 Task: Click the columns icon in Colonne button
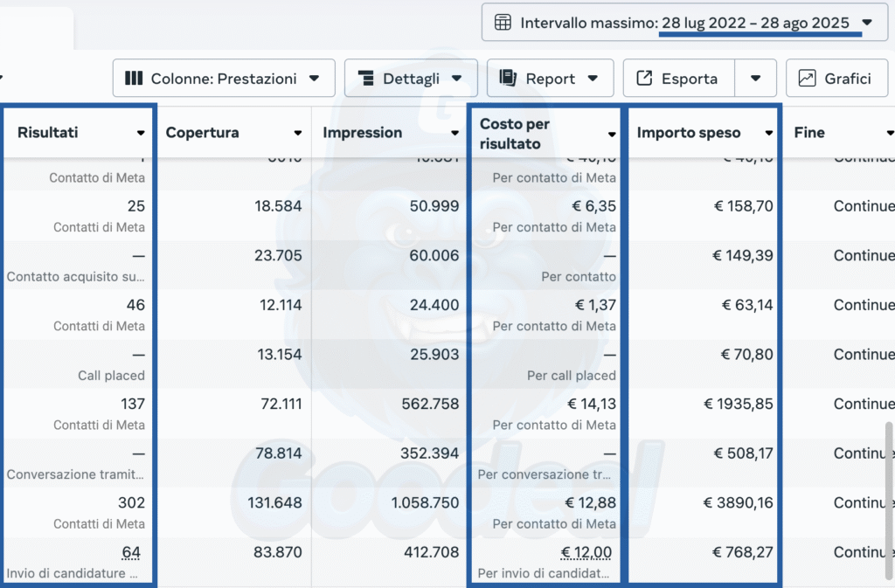pyautogui.click(x=134, y=79)
